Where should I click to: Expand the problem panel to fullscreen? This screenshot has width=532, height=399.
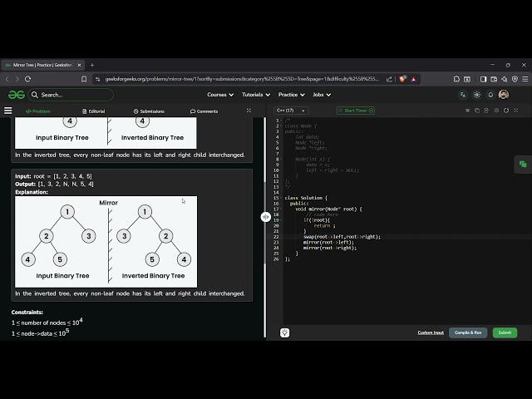[249, 111]
